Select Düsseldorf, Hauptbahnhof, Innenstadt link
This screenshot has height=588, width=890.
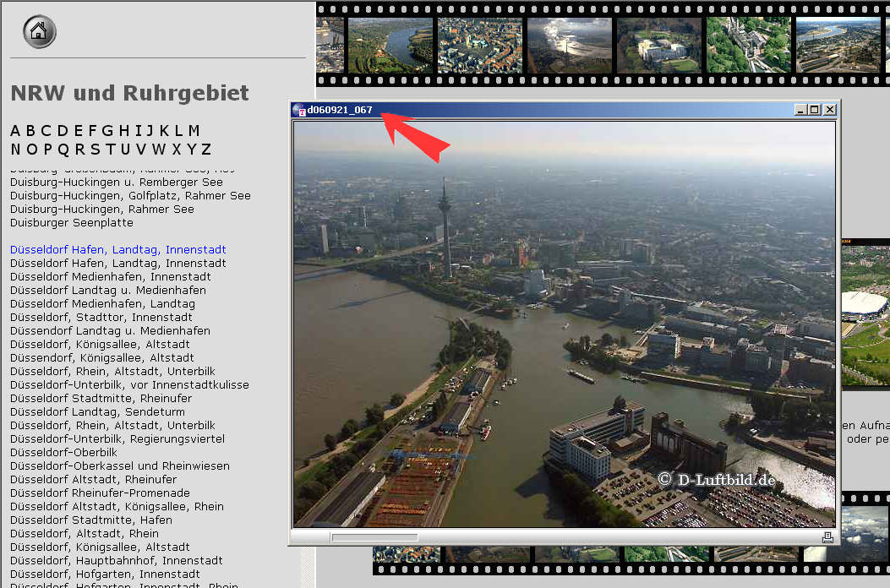click(117, 561)
